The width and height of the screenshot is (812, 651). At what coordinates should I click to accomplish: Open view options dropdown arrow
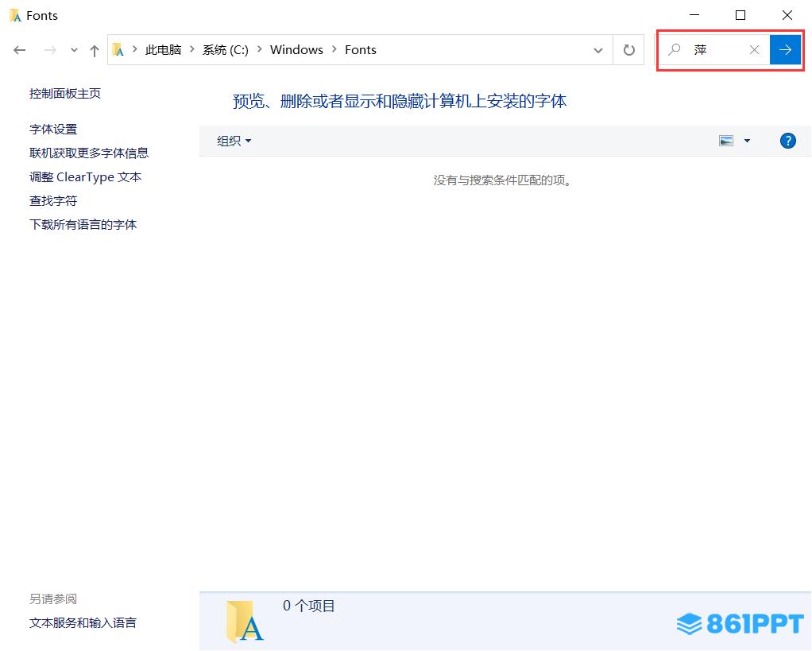747,141
